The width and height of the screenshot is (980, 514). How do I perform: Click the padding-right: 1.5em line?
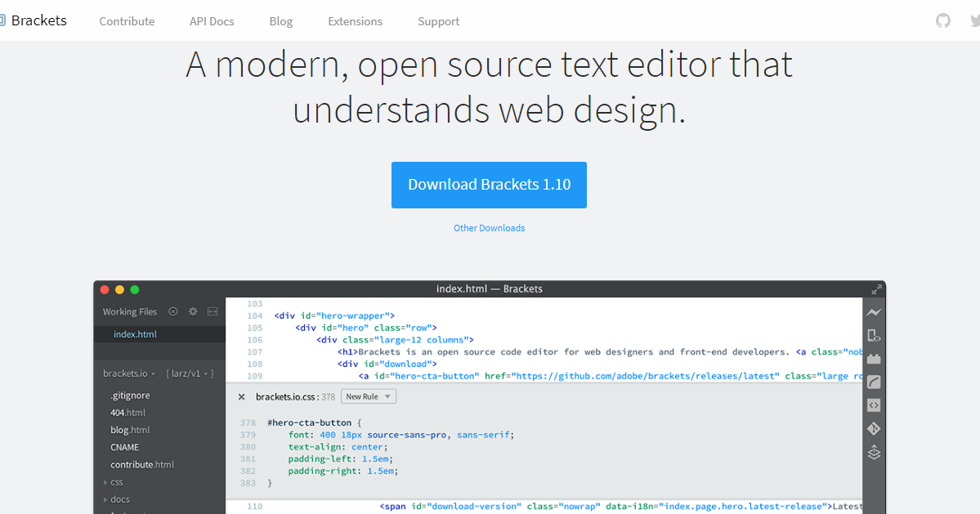tap(343, 471)
